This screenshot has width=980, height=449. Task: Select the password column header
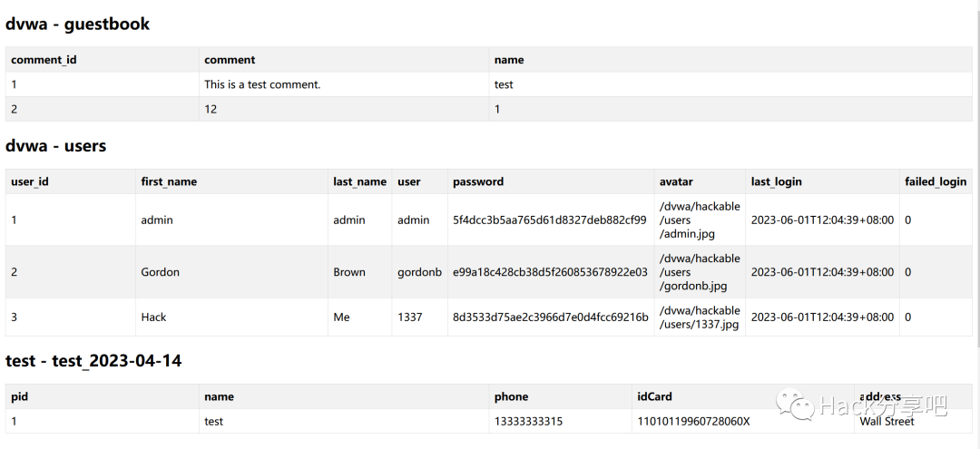coord(478,181)
